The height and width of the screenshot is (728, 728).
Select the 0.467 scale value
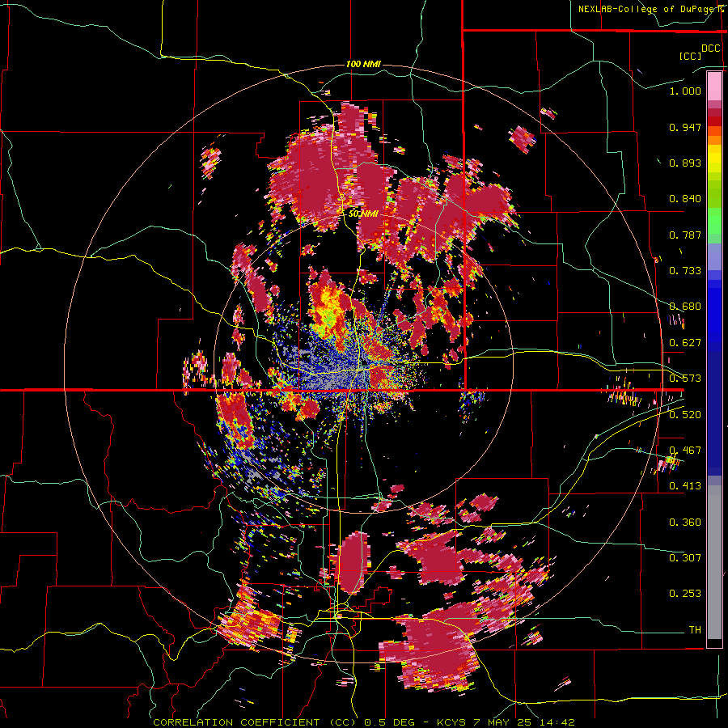[685, 451]
